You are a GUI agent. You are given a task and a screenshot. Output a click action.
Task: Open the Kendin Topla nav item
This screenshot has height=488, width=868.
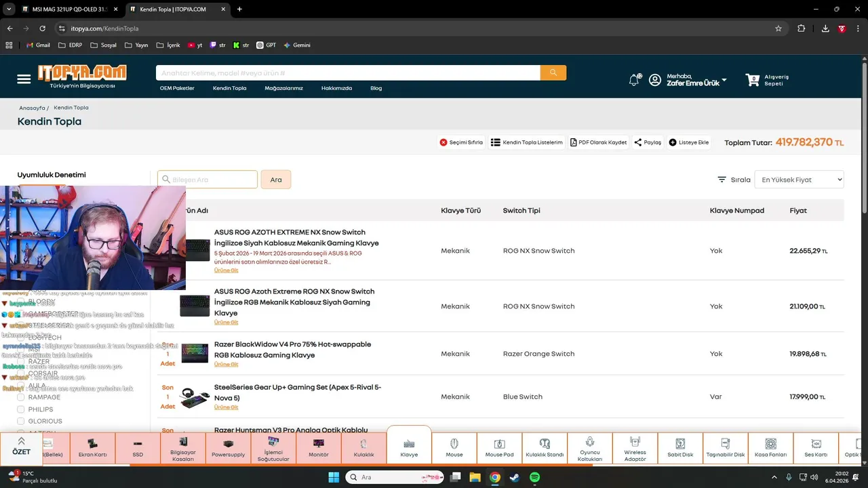[229, 88]
